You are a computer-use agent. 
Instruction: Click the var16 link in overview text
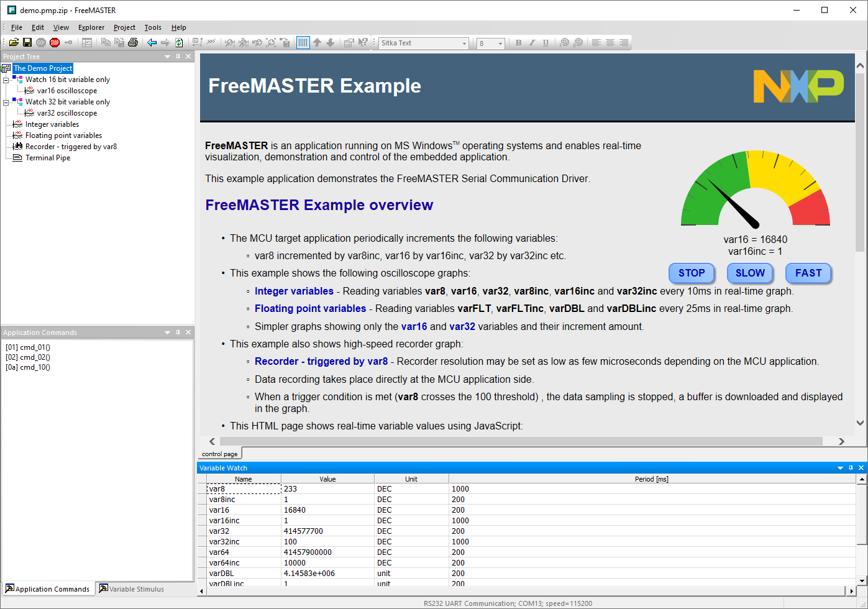(x=414, y=326)
